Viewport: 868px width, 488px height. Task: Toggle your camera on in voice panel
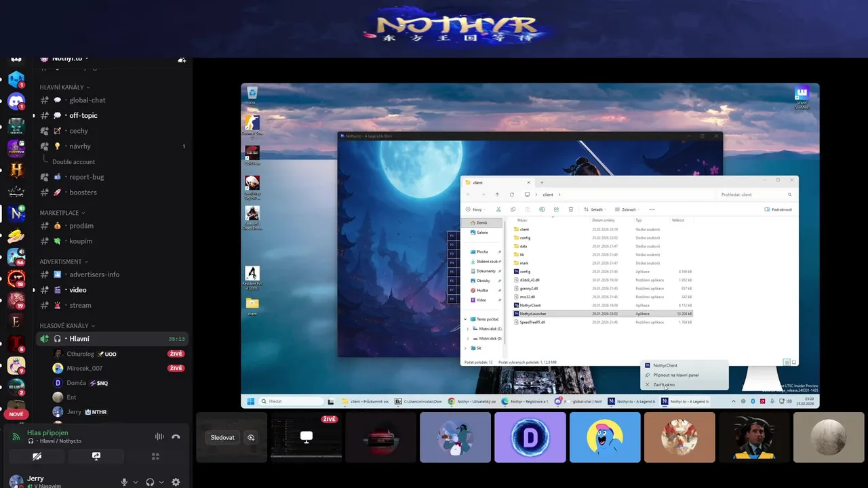(x=36, y=456)
